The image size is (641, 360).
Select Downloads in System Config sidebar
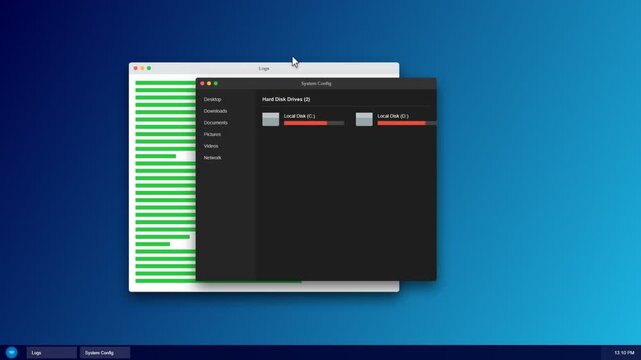(x=215, y=111)
